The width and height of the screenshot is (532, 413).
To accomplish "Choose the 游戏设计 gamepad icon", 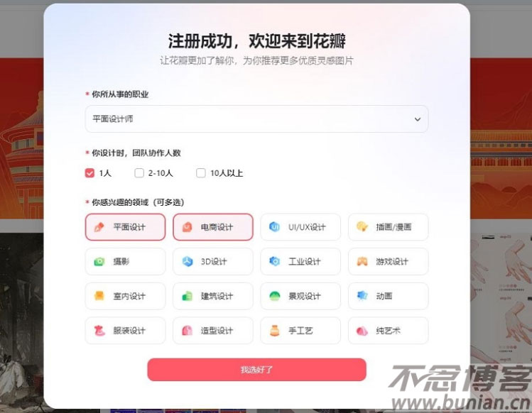I will tap(362, 261).
